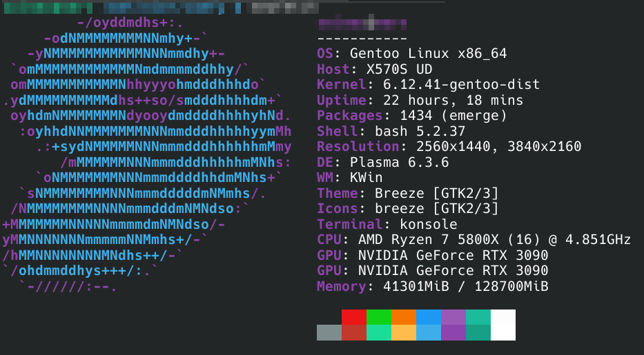Select the Uptime value 22 hours, 18 mins

453,100
